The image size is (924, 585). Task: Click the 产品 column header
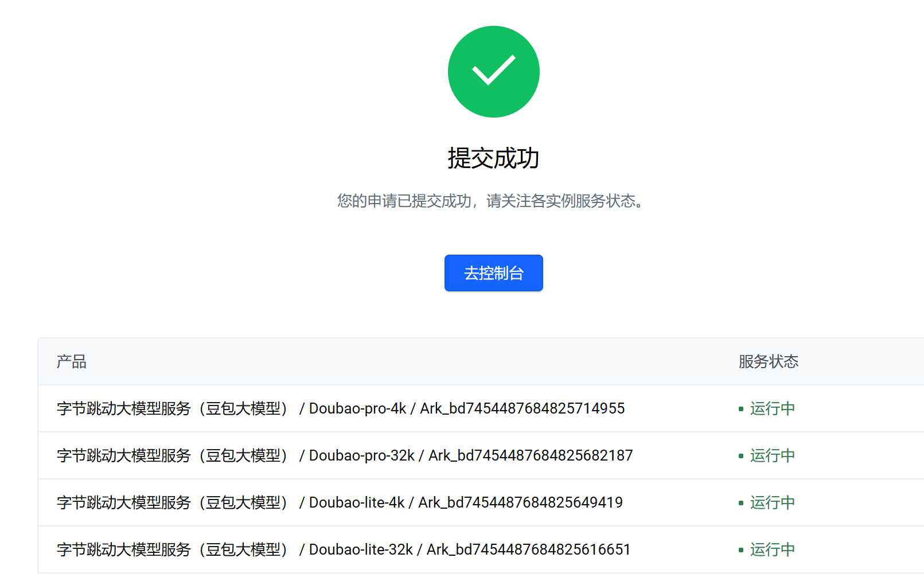(x=71, y=361)
